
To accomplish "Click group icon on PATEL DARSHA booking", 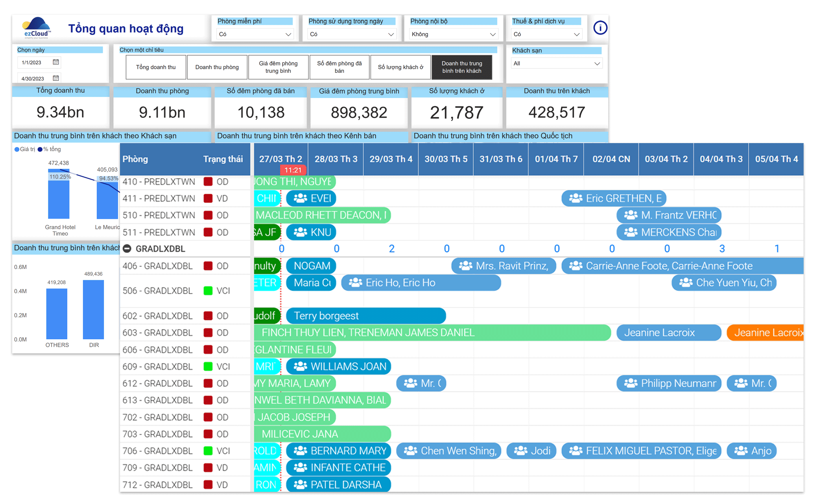I will tap(300, 485).
